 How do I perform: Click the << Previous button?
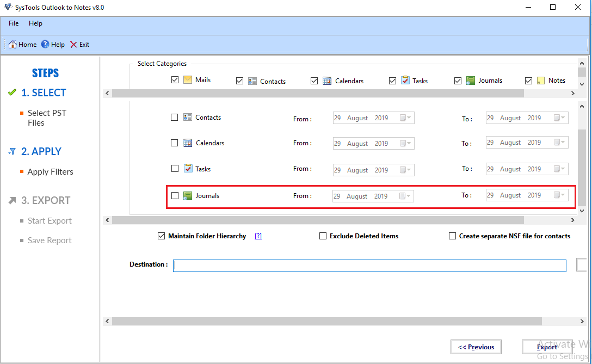476,347
